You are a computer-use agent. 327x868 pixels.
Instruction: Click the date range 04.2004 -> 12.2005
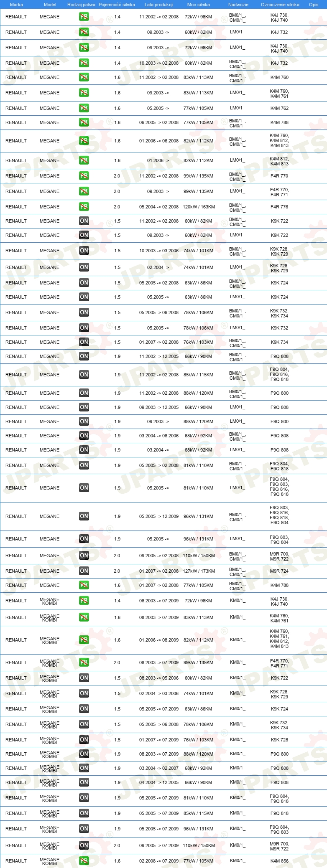pyautogui.click(x=159, y=782)
